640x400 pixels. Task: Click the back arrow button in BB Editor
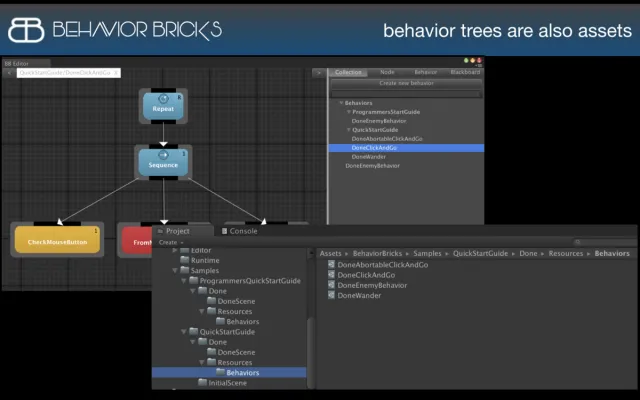9,73
